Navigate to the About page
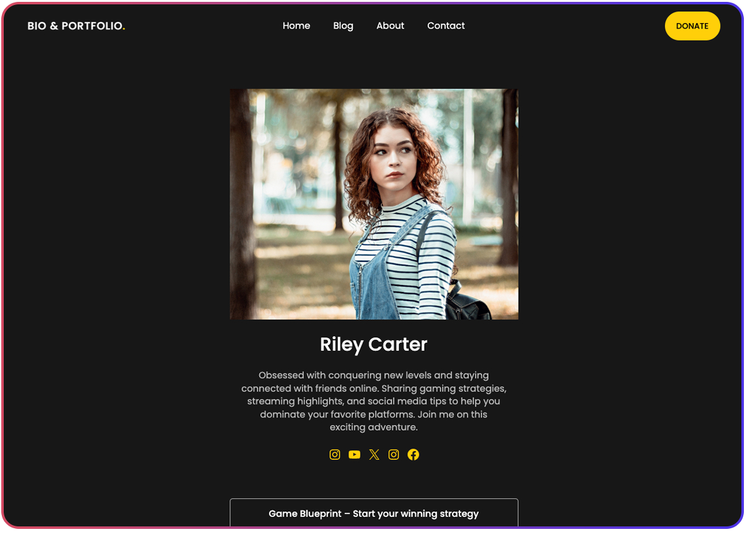 pos(390,26)
